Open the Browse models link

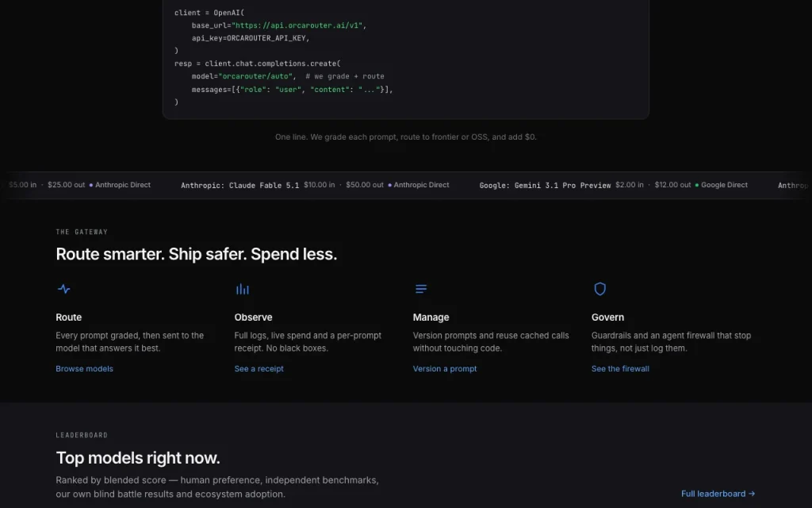point(84,368)
